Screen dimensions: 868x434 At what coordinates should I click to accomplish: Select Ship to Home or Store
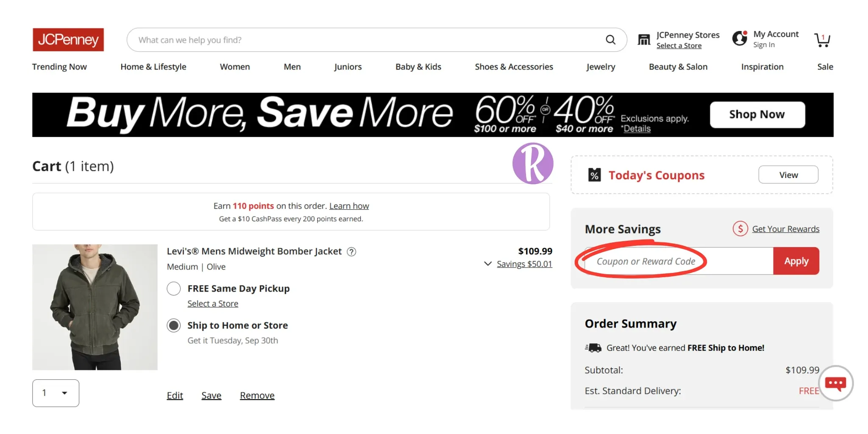pos(174,325)
